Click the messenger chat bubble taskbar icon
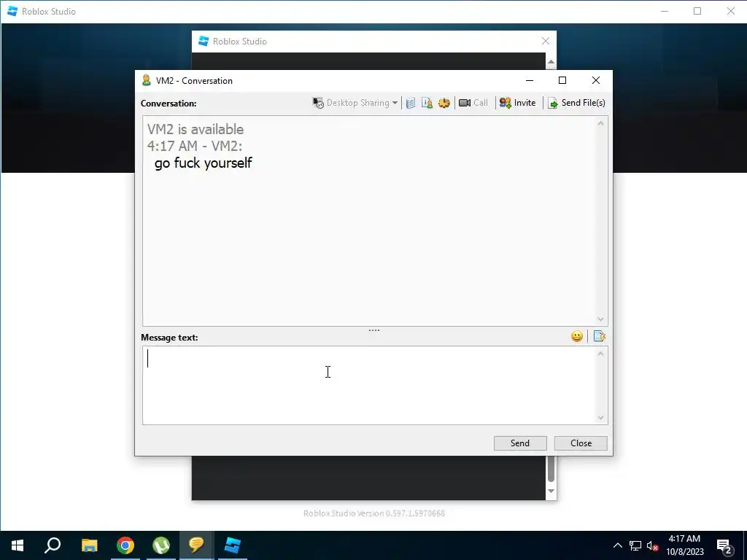Viewport: 747px width, 560px height. (x=196, y=545)
